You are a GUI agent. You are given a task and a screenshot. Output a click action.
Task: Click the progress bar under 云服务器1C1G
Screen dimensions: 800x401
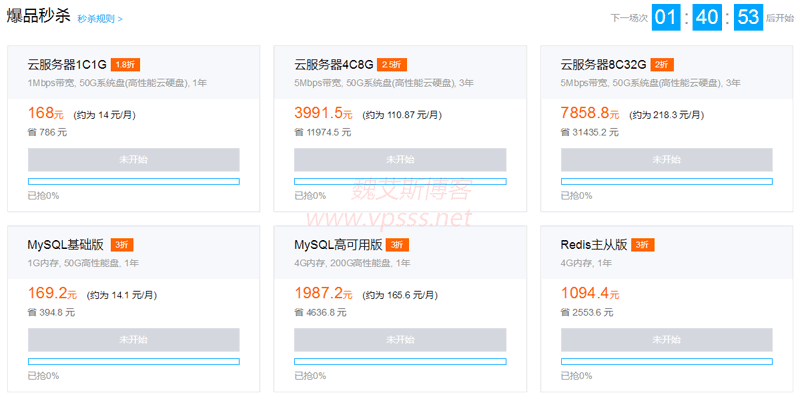pos(134,182)
